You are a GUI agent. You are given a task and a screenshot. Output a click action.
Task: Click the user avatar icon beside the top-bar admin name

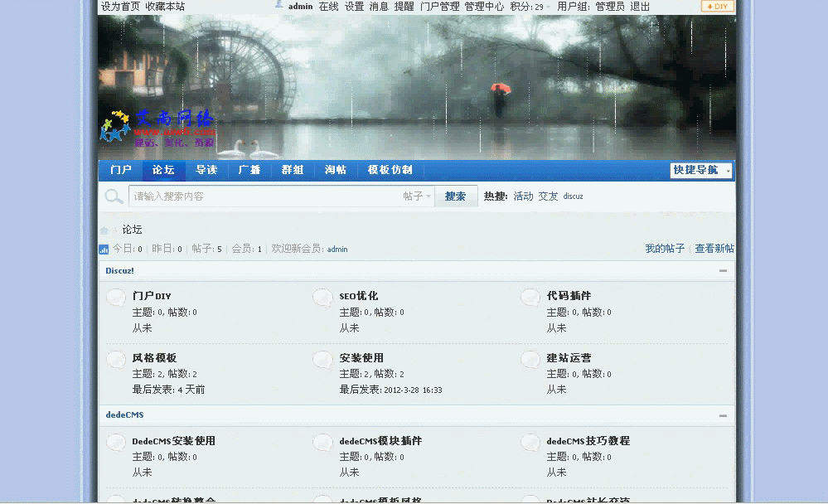click(x=278, y=5)
